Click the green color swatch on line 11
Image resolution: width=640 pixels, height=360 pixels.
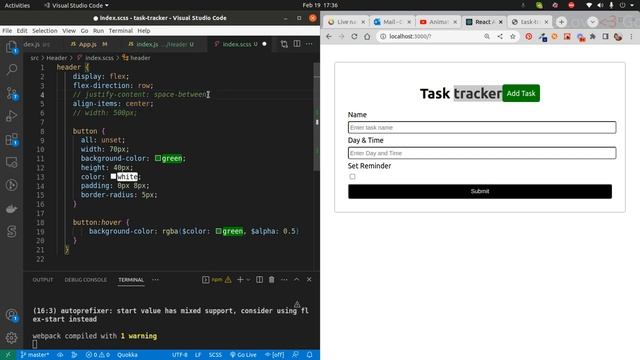pos(158,158)
